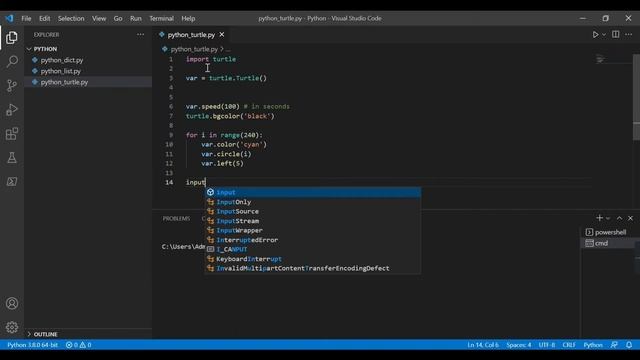Open Source Control view icon

point(12,85)
